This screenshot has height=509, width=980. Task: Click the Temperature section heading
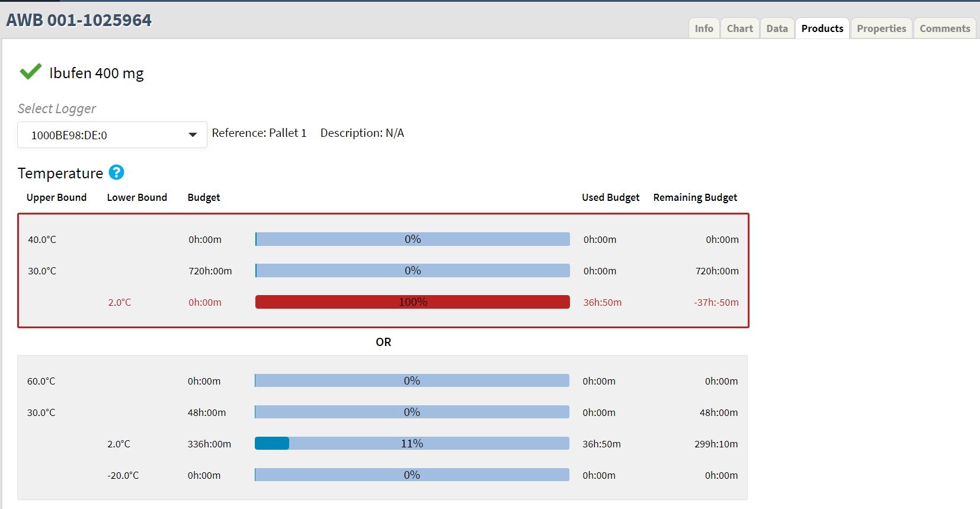pos(60,173)
